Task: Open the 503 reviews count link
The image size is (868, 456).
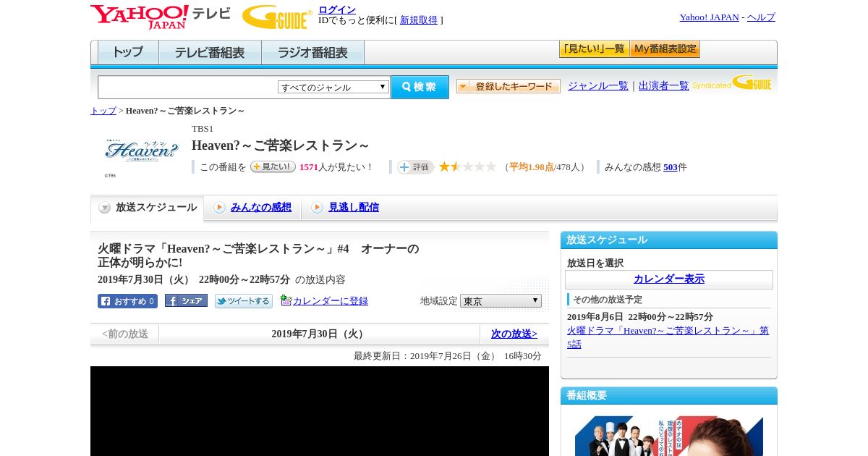Action: coord(671,166)
